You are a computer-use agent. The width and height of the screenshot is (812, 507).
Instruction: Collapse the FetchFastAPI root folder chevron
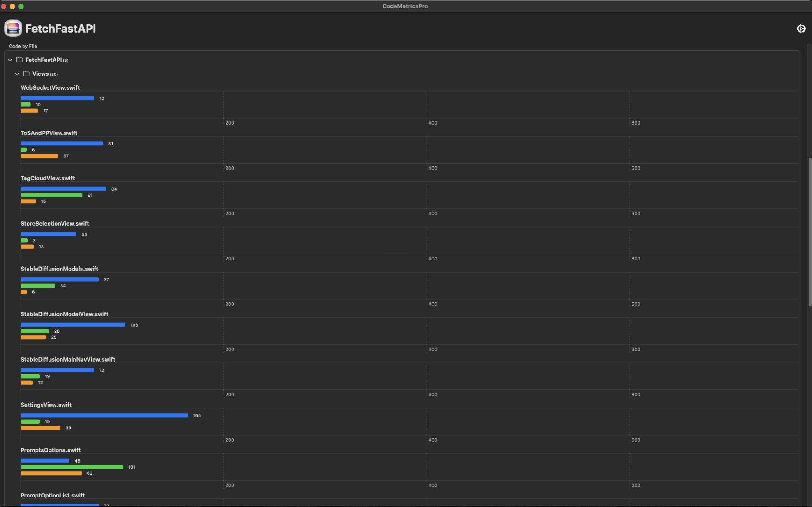pyautogui.click(x=10, y=60)
